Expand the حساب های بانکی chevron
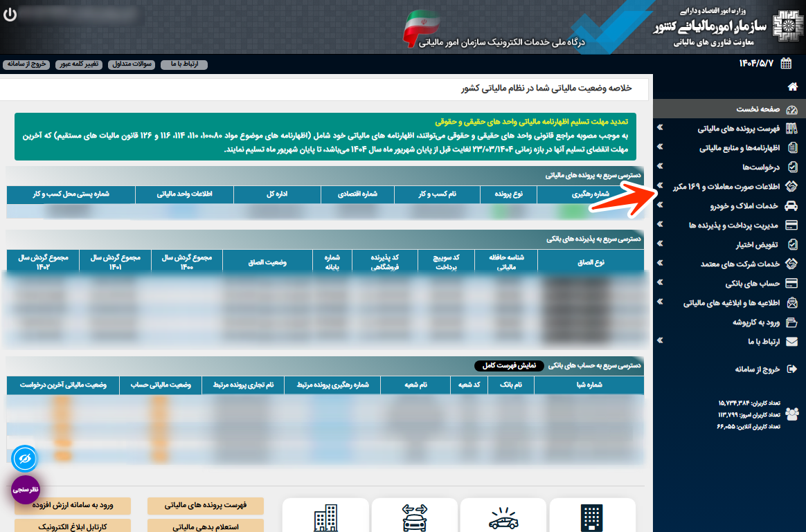The image size is (806, 532). (x=660, y=282)
